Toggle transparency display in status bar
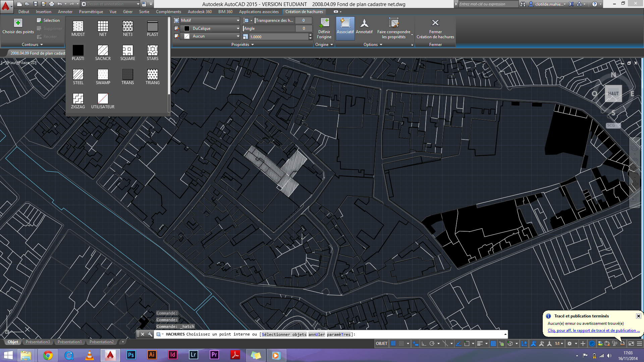This screenshot has width=644, height=362. tap(493, 344)
